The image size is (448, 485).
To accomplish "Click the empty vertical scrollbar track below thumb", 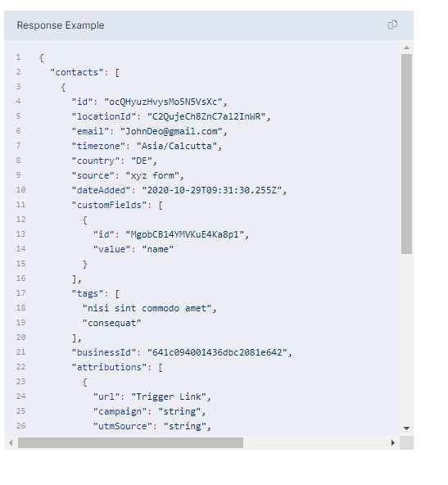I will point(406,338).
